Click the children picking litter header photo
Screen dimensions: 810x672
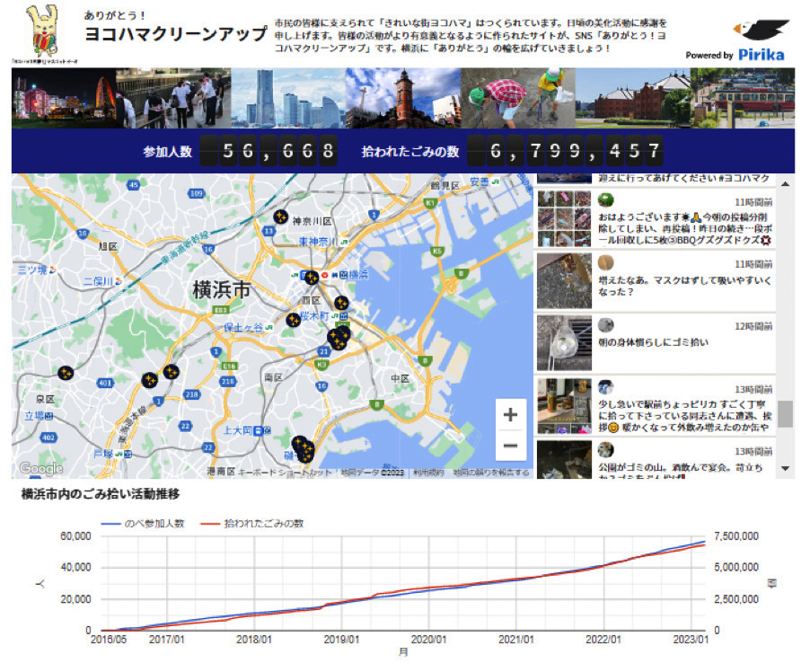tap(518, 98)
